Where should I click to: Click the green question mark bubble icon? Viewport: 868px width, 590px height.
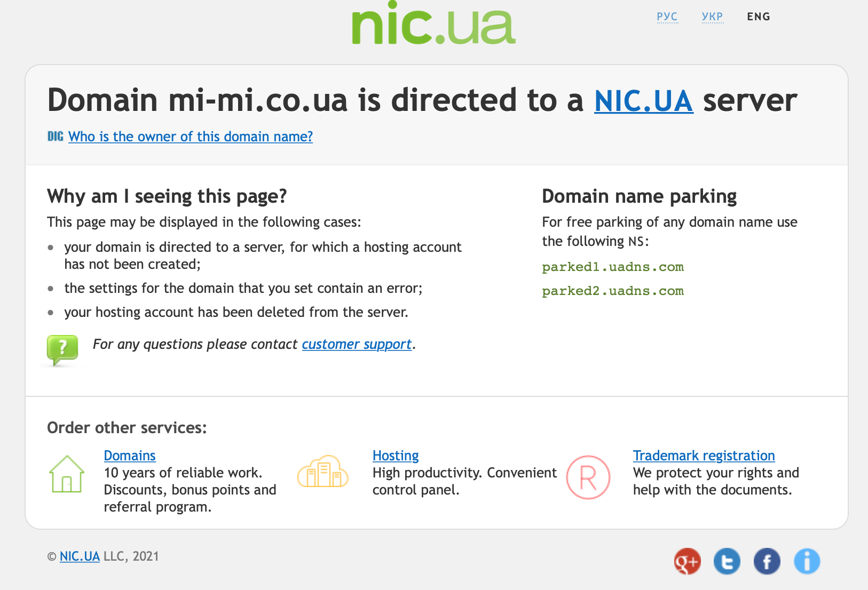pos(62,349)
